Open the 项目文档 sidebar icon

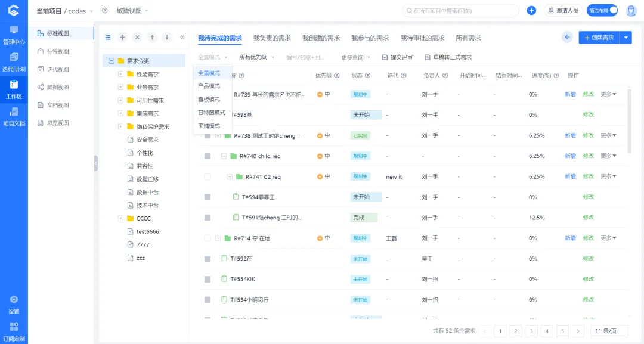(14, 117)
